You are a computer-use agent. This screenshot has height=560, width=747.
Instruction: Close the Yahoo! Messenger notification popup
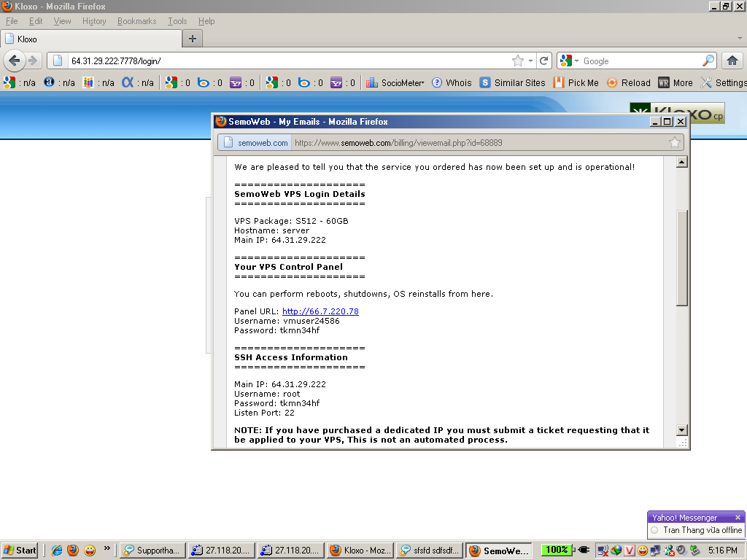(738, 517)
